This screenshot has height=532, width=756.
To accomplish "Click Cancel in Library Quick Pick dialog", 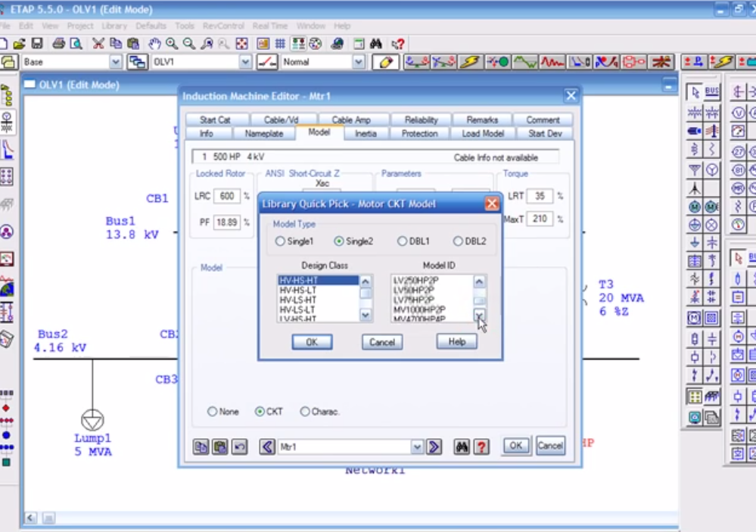I will (382, 342).
